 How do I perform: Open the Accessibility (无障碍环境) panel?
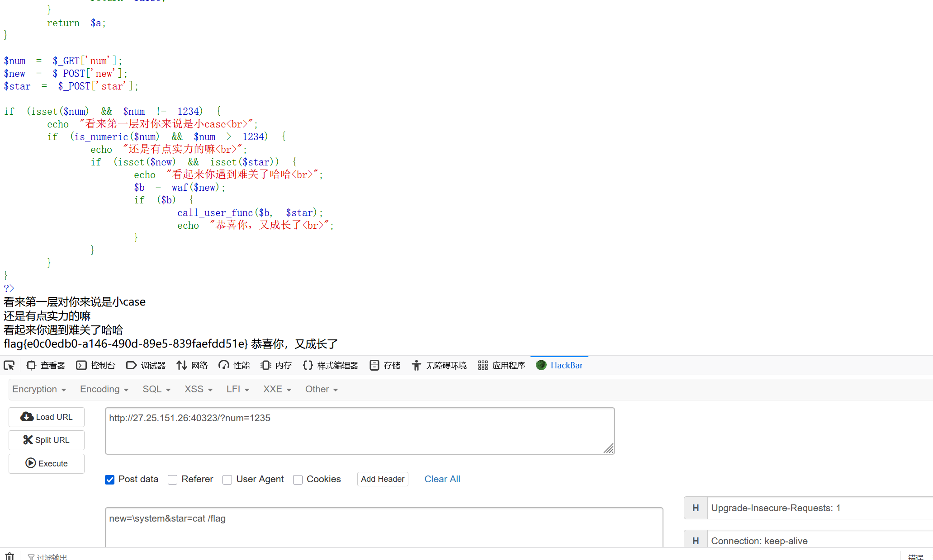pyautogui.click(x=439, y=365)
